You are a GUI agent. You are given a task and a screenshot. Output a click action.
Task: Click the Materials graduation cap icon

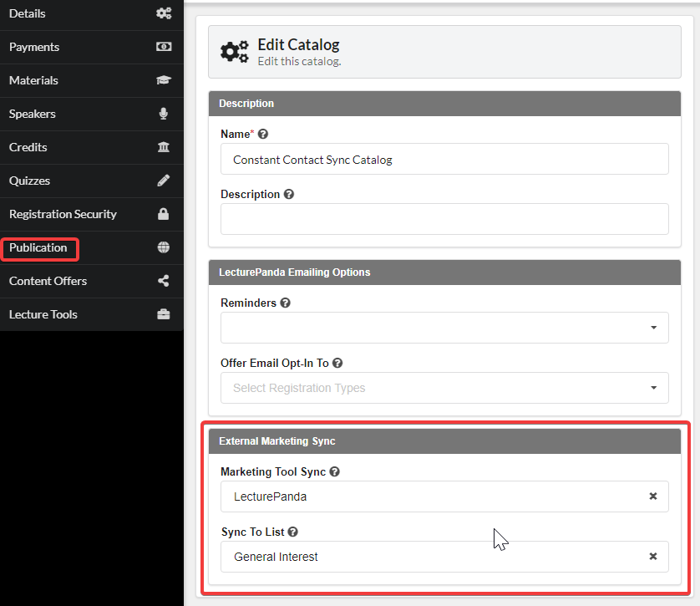[164, 80]
